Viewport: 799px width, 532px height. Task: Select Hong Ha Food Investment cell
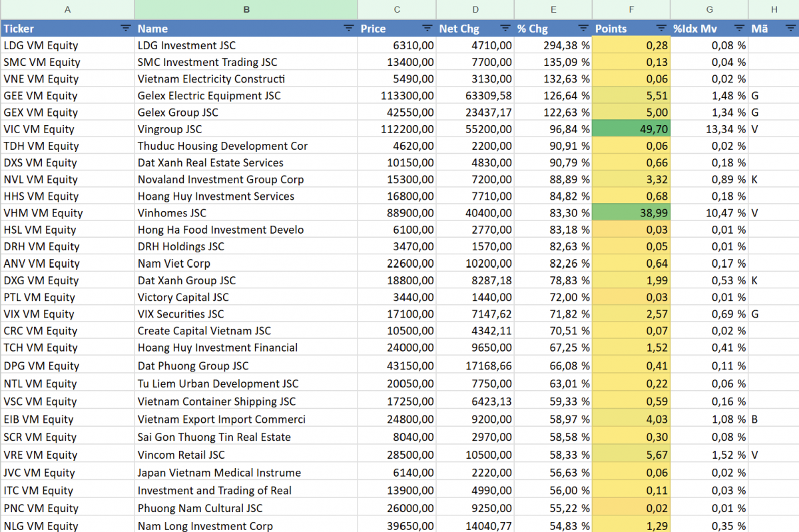pyautogui.click(x=246, y=230)
